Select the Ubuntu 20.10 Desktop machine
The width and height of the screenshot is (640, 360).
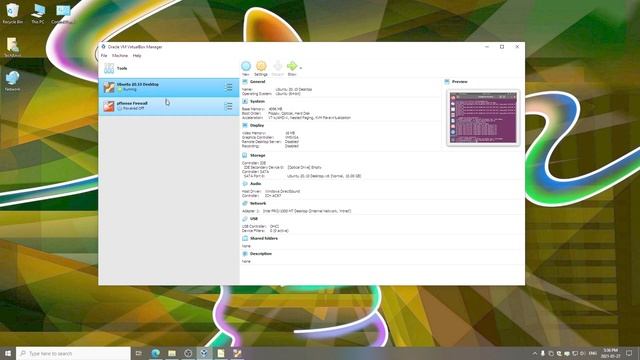coord(169,87)
